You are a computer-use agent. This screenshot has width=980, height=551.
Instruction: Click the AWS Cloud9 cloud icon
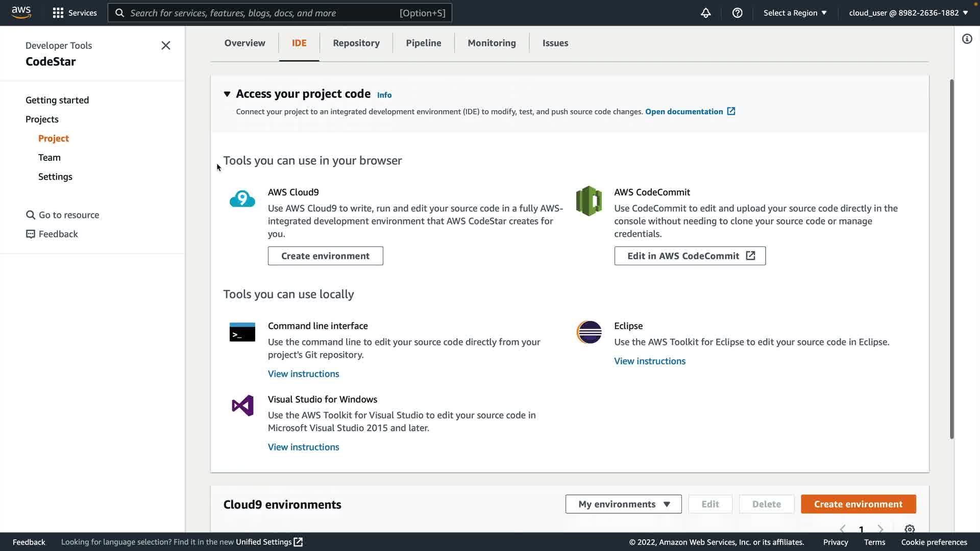click(x=242, y=199)
